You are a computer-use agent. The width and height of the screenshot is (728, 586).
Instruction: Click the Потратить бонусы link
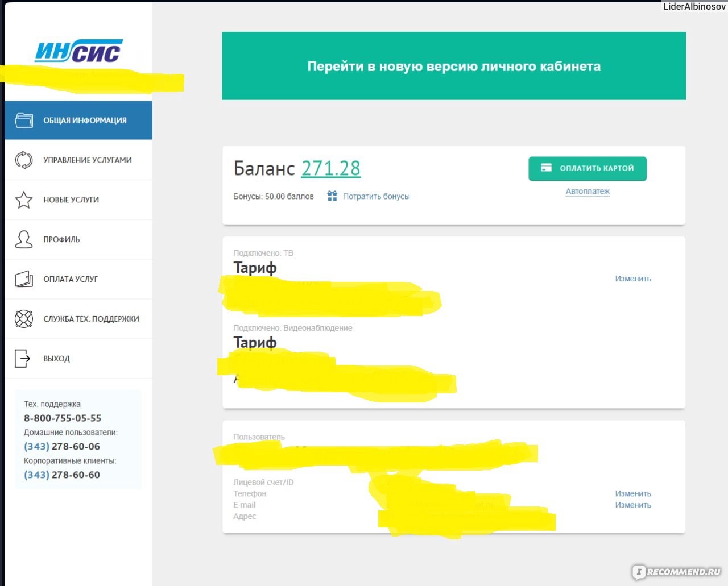[376, 196]
